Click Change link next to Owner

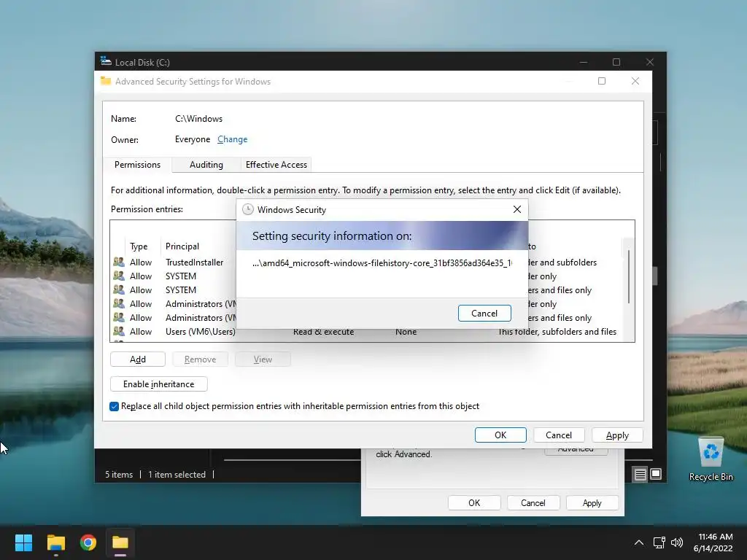point(233,139)
